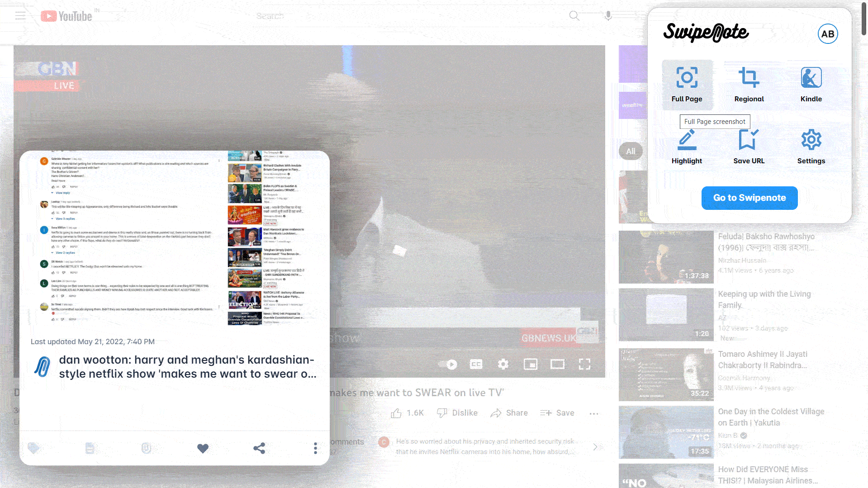Go to the YouTube home logo
868x488 pixels.
pyautogui.click(x=66, y=16)
